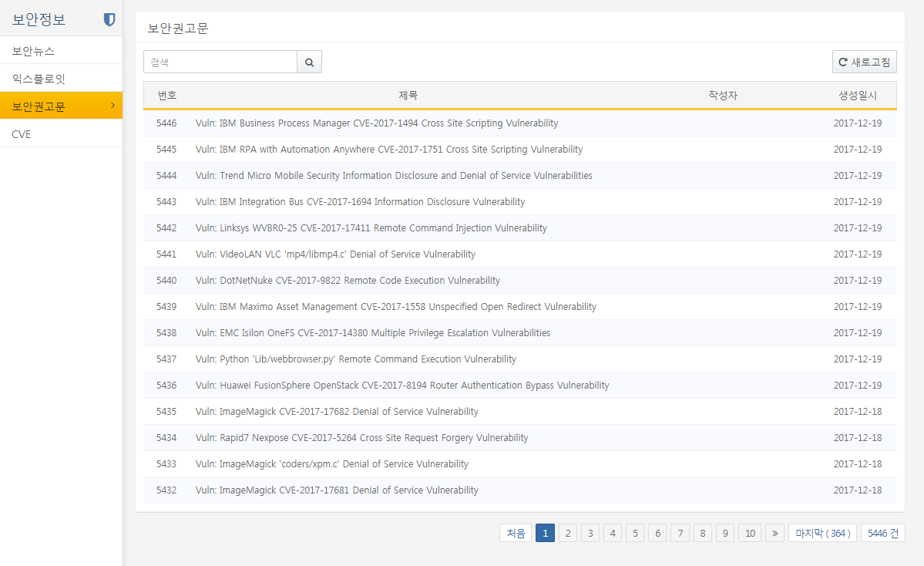Screen dimensions: 924x566
Task: Go to page 3
Action: (590, 533)
